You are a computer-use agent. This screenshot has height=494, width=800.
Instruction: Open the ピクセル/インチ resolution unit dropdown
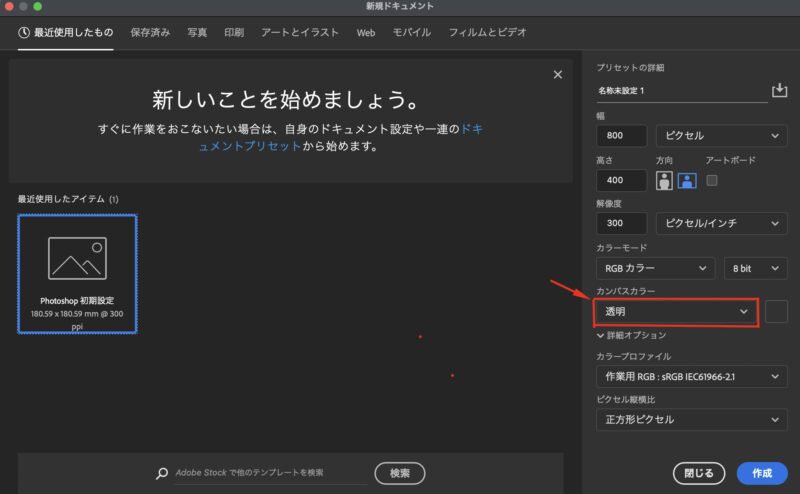(720, 224)
